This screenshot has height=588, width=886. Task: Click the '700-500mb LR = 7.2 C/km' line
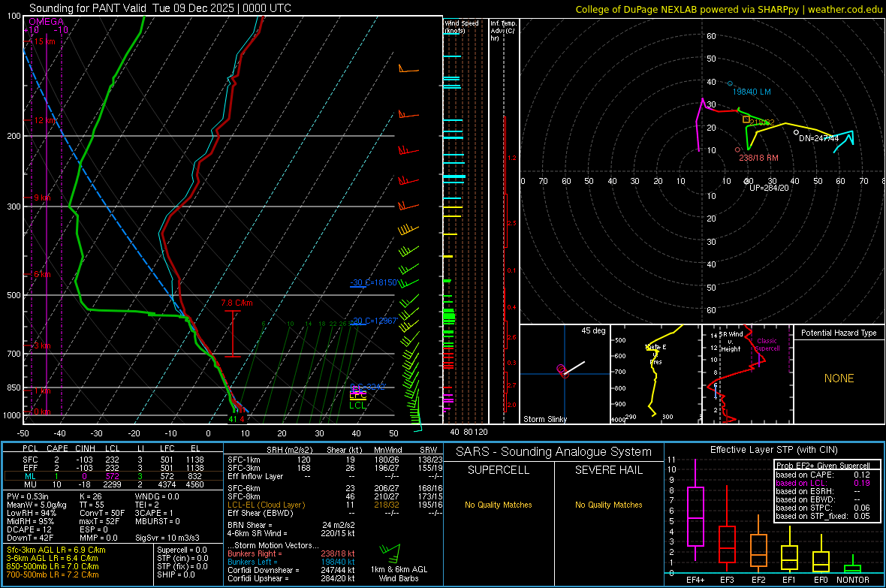53,574
